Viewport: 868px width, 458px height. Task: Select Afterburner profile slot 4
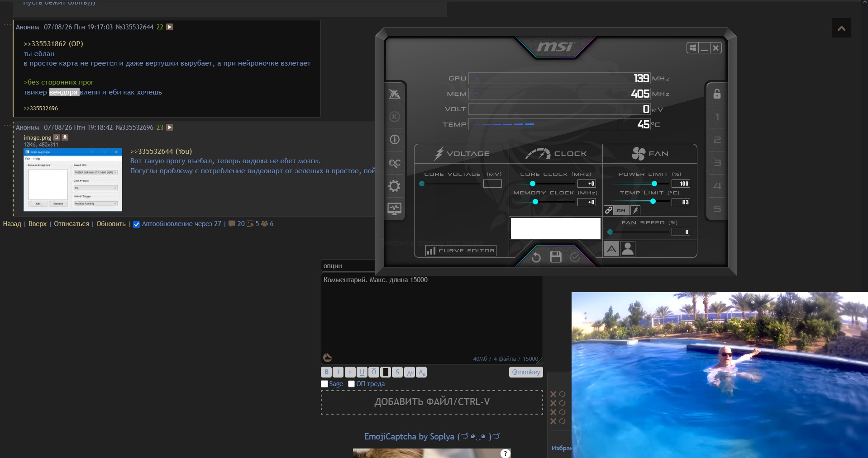717,186
